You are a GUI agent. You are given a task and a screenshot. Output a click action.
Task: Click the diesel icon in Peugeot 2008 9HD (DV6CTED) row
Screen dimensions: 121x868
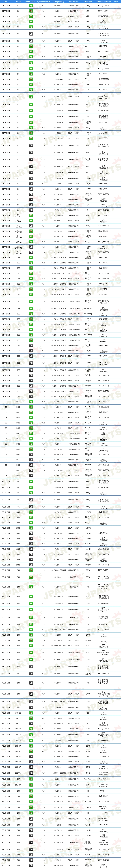coord(31,543)
